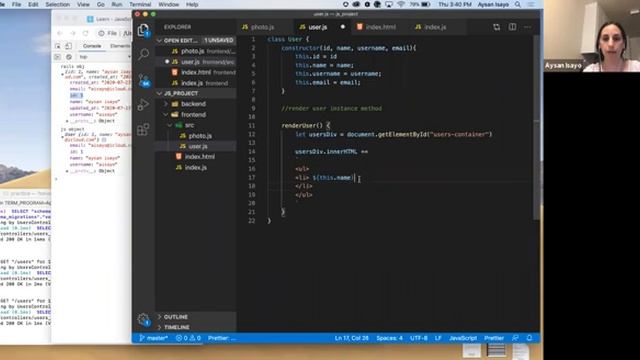Click the Prettier status on left of status bar
The image size is (640, 360).
[222, 338]
